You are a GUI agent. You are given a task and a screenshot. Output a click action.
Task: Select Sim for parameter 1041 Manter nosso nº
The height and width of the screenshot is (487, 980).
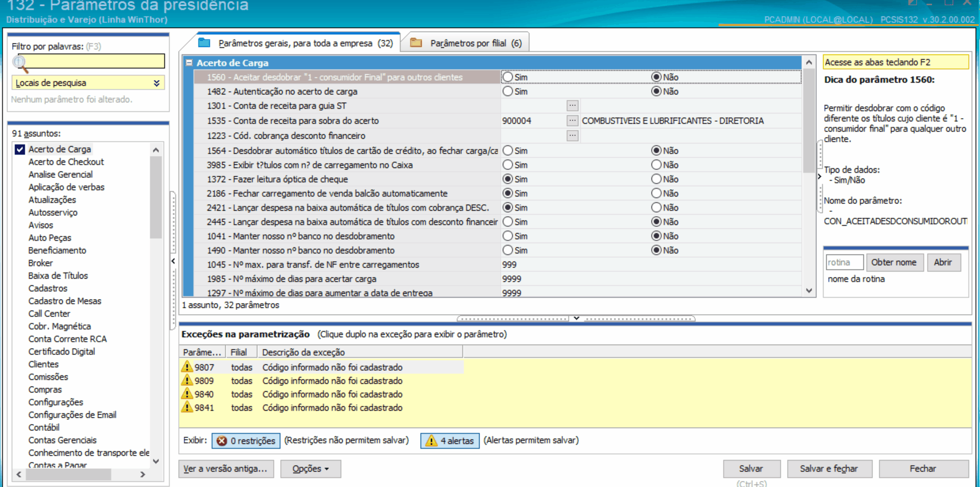tap(508, 236)
